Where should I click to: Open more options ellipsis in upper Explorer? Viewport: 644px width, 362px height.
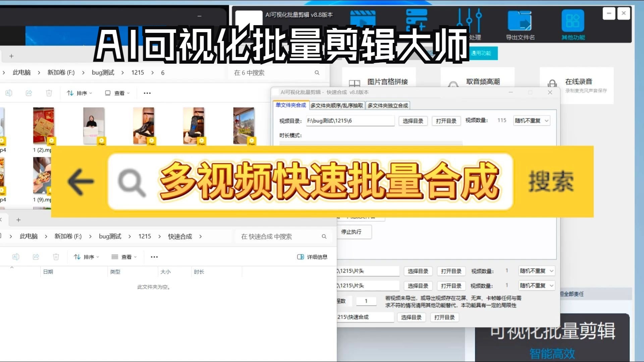(147, 93)
